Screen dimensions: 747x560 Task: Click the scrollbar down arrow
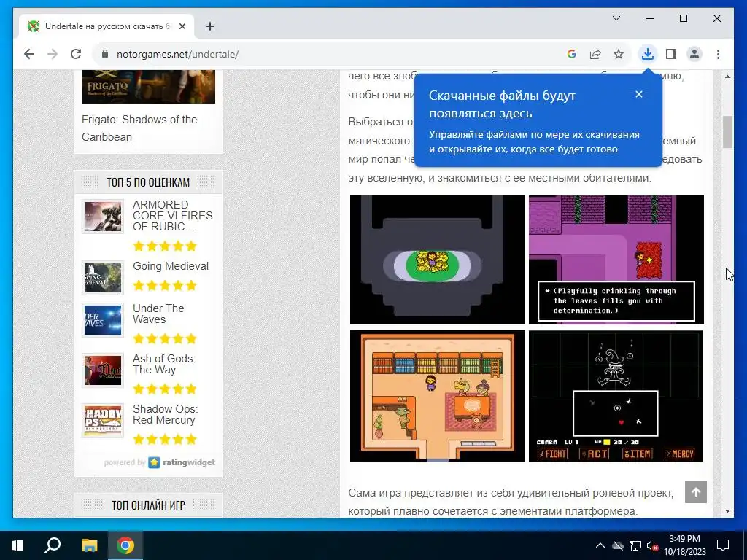point(727,511)
